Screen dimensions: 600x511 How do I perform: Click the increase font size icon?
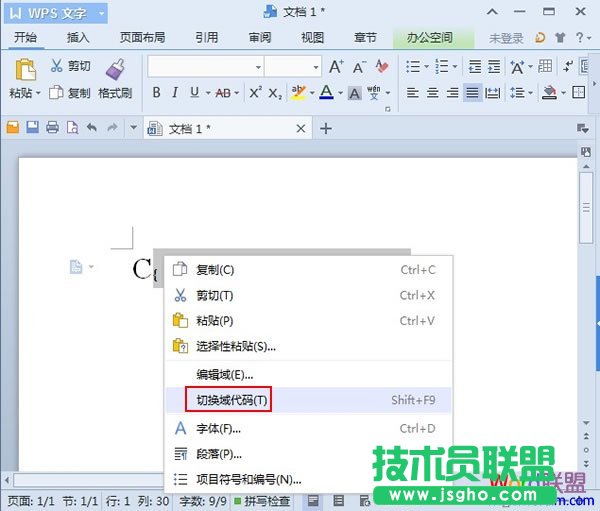(335, 67)
